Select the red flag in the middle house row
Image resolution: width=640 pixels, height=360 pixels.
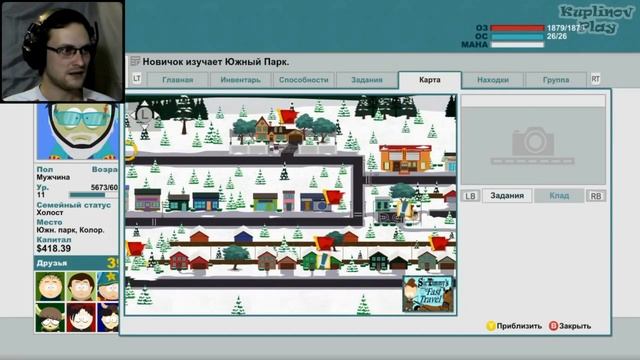tap(324, 243)
